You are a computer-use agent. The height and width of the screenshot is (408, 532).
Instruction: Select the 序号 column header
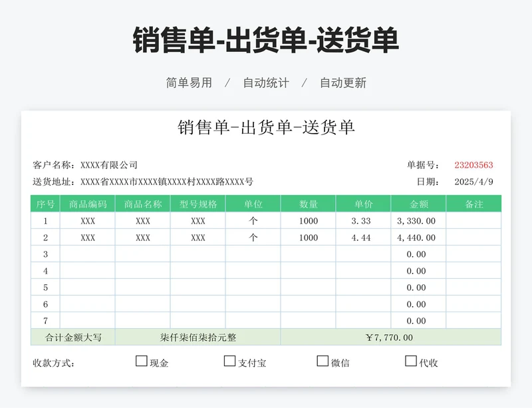[45, 204]
